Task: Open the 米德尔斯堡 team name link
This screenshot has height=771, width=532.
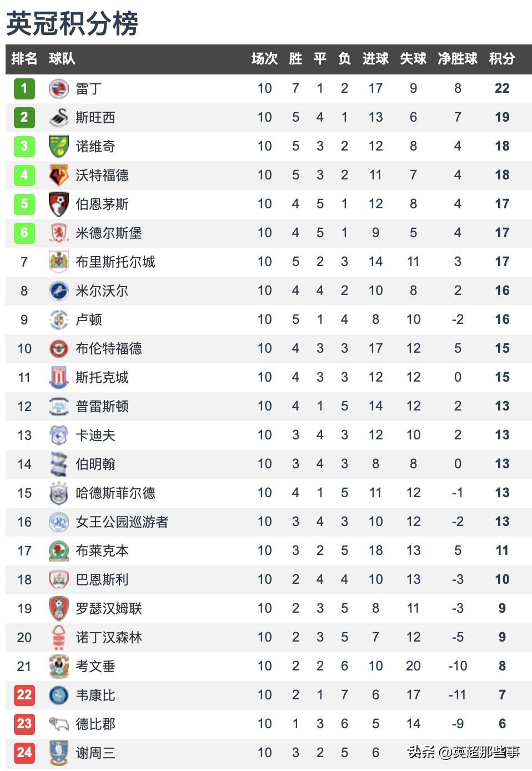Action: pos(109,233)
